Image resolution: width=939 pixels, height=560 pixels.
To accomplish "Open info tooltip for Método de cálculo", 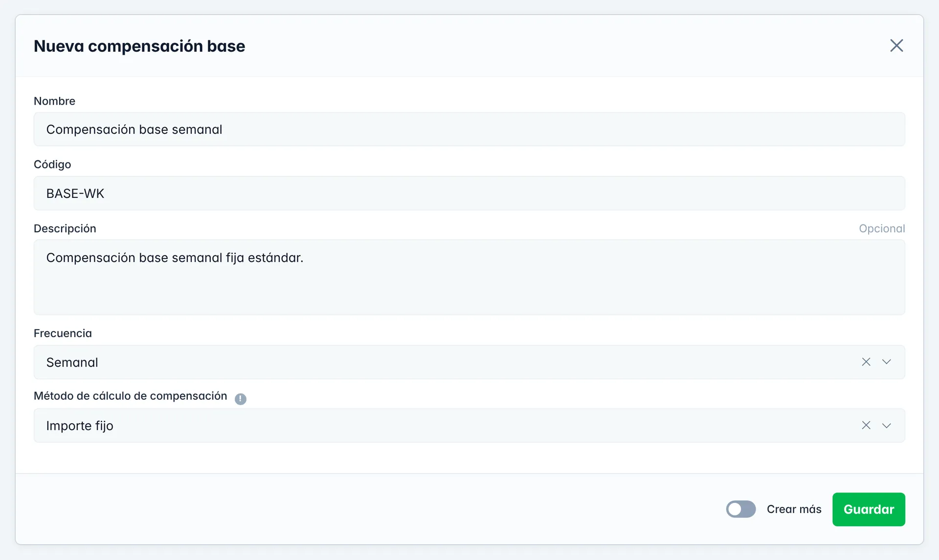I will coord(241,399).
